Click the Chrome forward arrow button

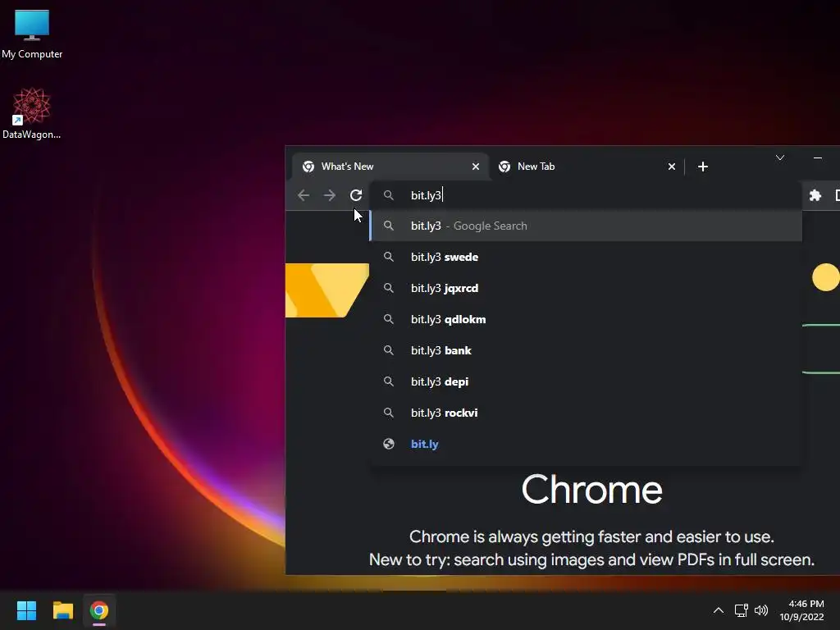(x=330, y=195)
